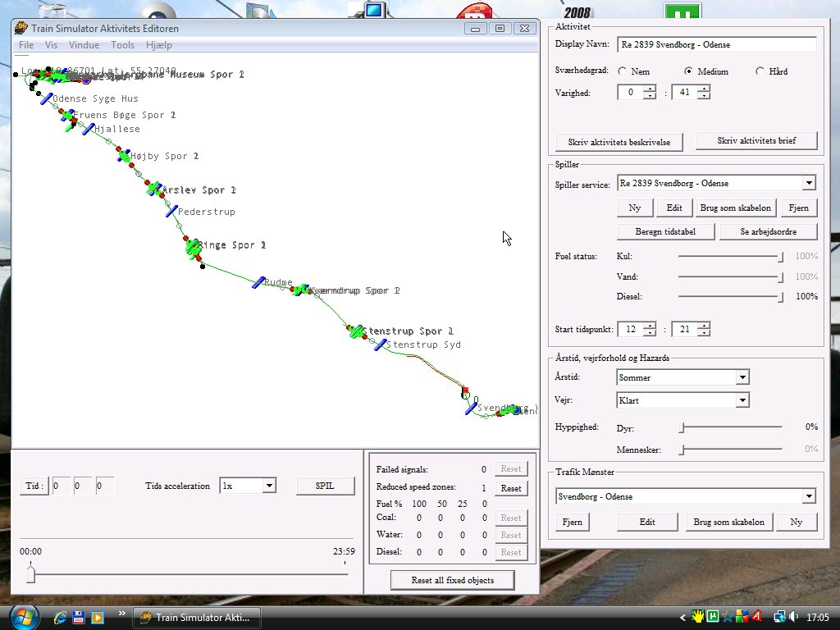Viewport: 840px width, 630px height.
Task: Set difficulty to Nem
Action: pyautogui.click(x=623, y=71)
